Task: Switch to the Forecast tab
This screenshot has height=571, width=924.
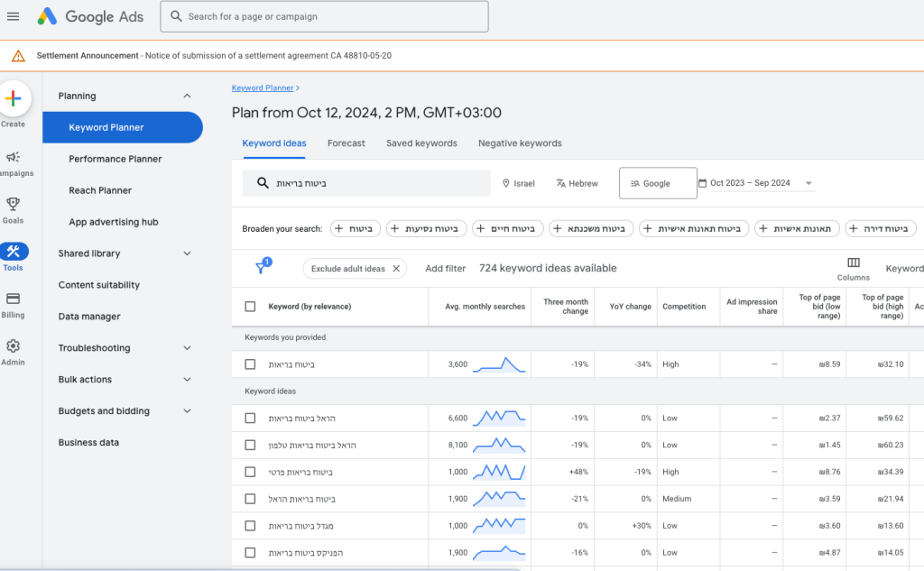Action: click(x=346, y=143)
